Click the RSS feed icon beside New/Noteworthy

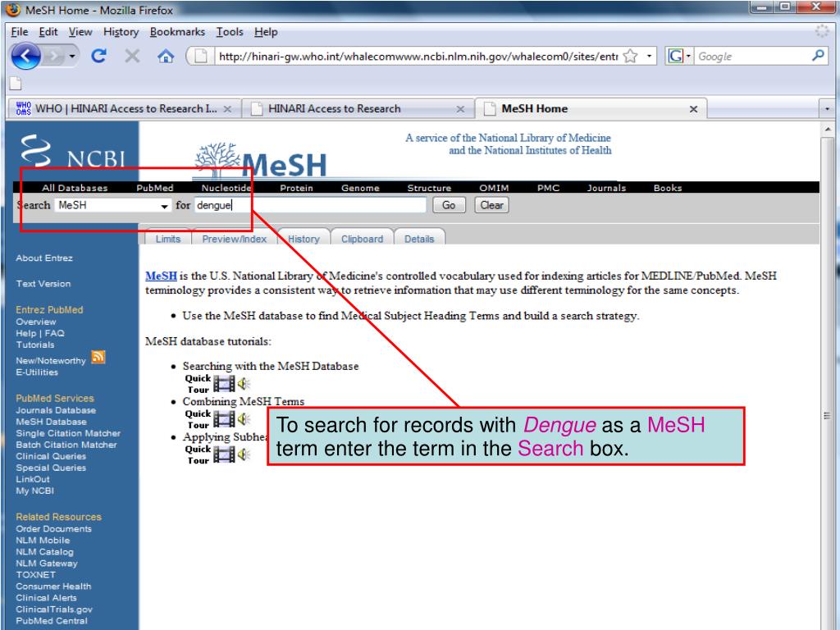(x=98, y=357)
